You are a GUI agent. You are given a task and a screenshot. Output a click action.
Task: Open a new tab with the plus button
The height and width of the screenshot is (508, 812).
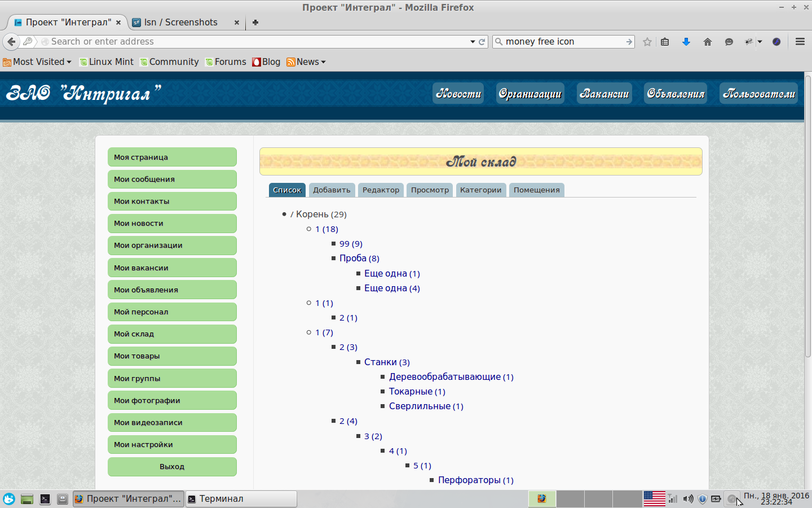(x=255, y=23)
